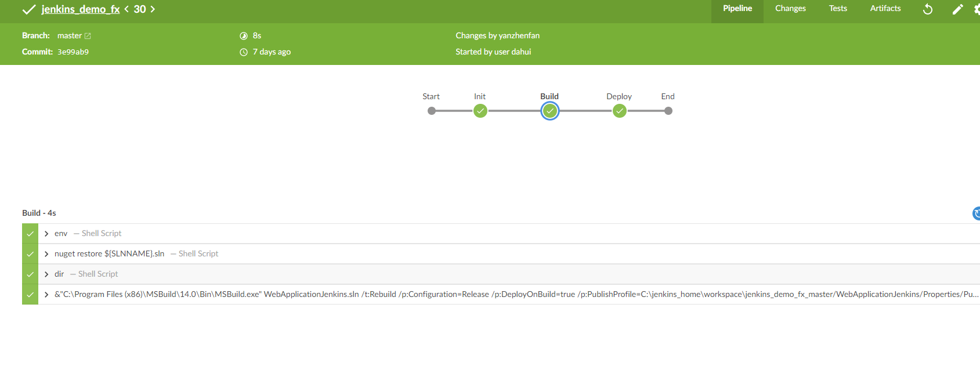
Task: Click green check status of nuget restore step
Action: point(30,254)
